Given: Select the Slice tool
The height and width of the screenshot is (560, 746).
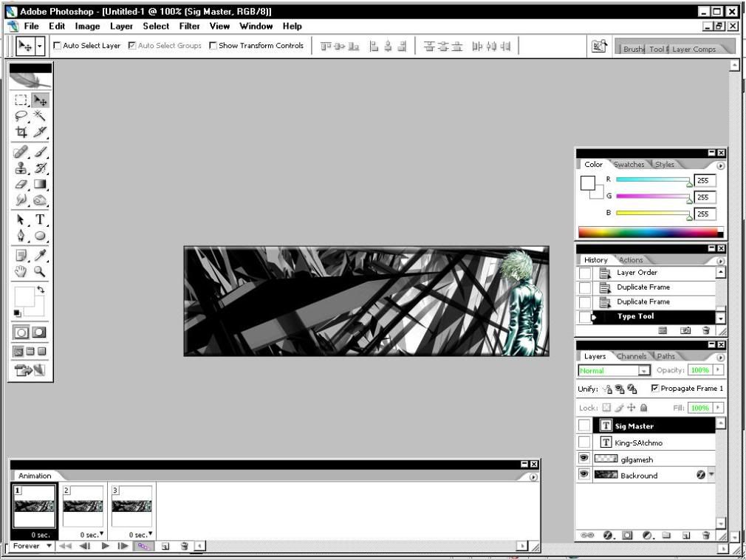Looking at the screenshot, I should click(40, 132).
